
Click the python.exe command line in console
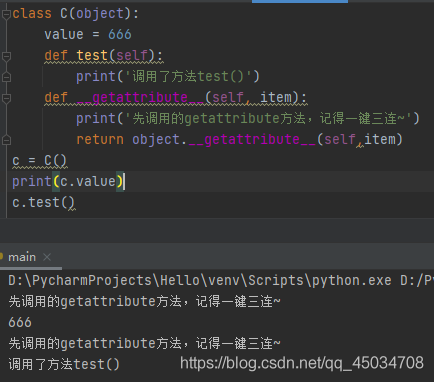[x=221, y=280]
